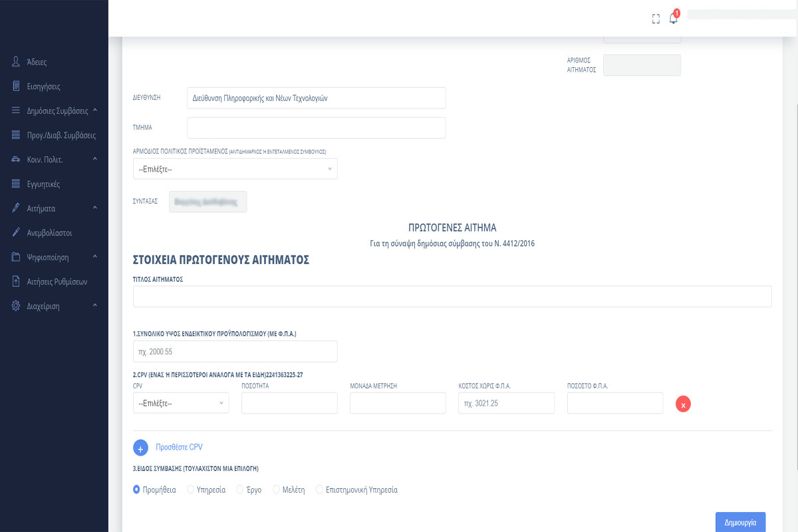Expand the Κοιν. Πολιτ. chevron
Screen dimensions: 798x532
[95, 159]
